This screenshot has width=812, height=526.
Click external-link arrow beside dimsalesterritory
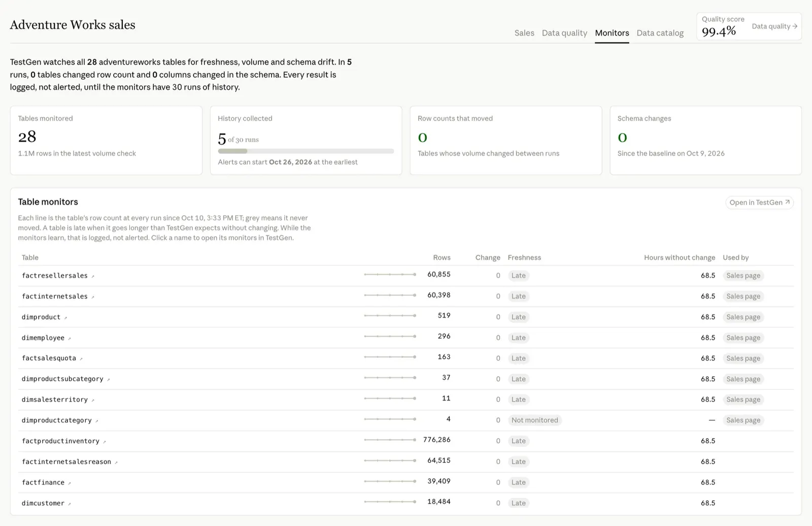93,401
